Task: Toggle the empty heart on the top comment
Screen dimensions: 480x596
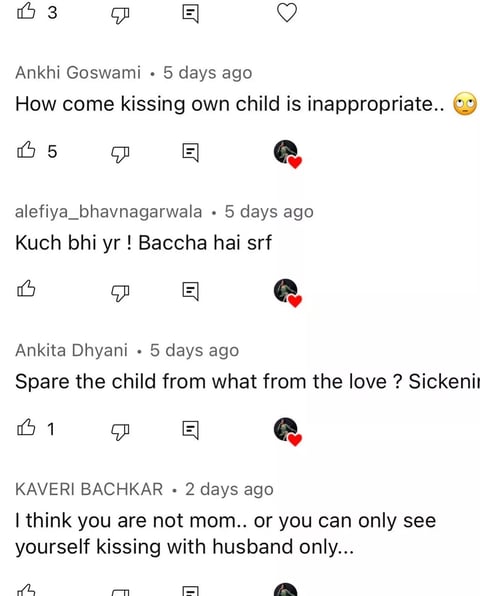Action: point(287,13)
